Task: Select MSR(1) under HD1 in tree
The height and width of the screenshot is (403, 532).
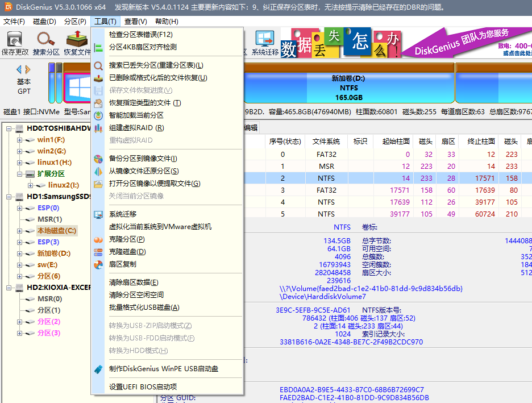Action: [x=49, y=219]
